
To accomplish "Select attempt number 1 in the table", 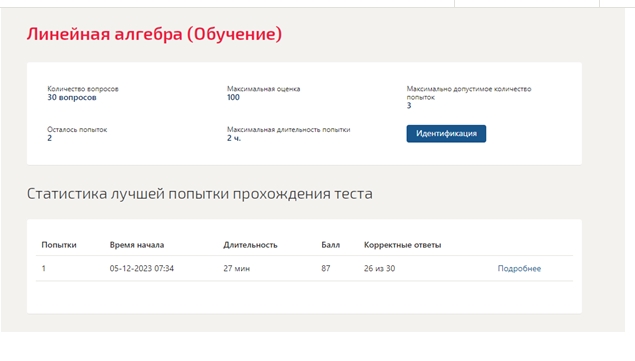I will point(44,268).
